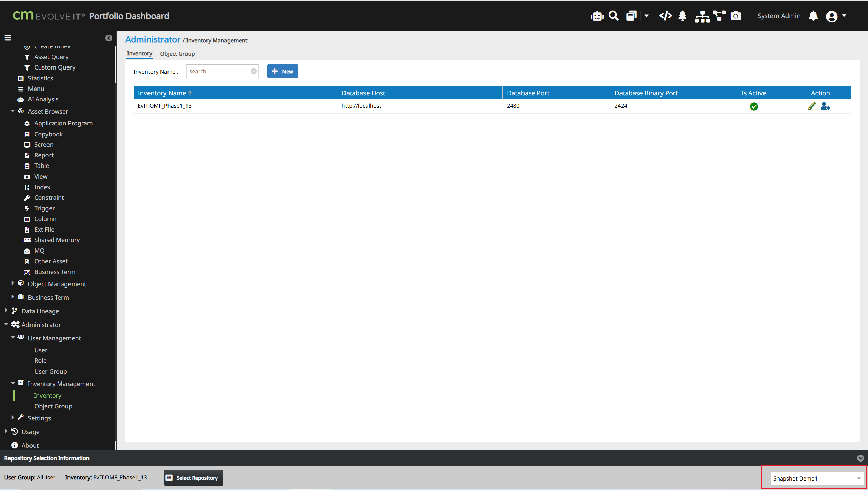Screen dimensions: 868x490
Task: Open Statistics in sidebar
Action: click(40, 78)
